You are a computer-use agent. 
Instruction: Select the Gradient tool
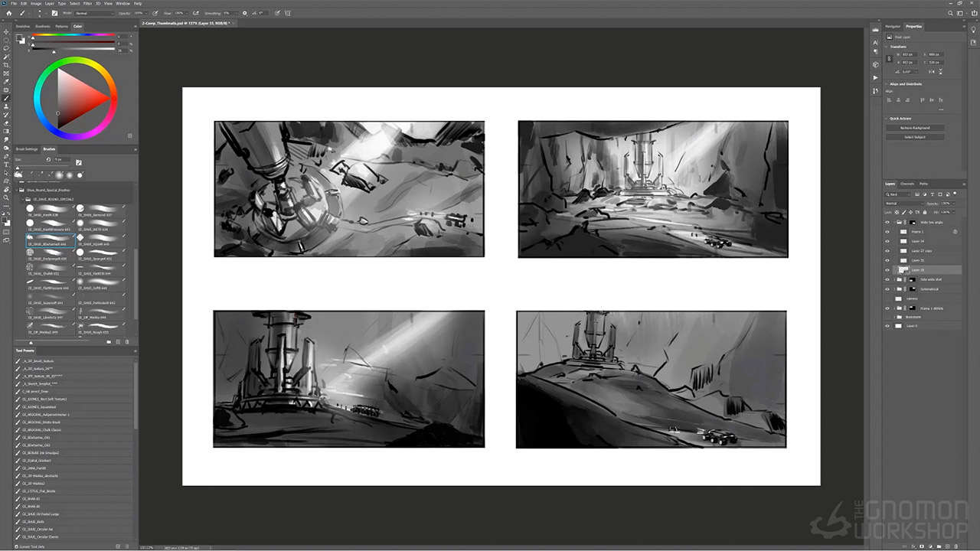coord(7,132)
